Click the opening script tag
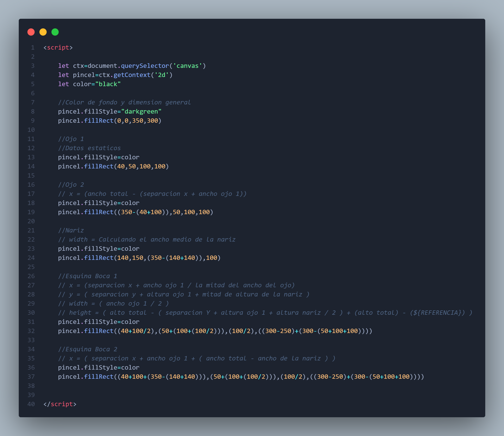The image size is (504, 436). [x=58, y=47]
